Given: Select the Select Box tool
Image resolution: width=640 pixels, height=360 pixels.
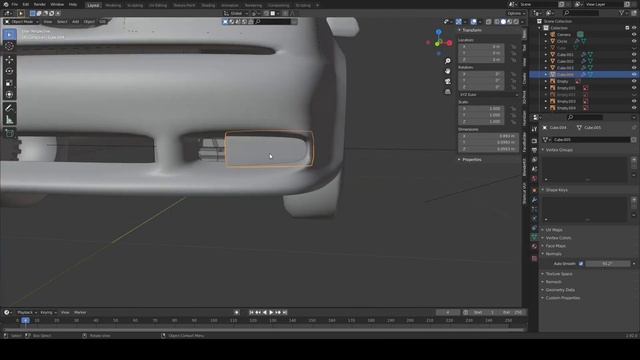Looking at the screenshot, I should (x=9, y=35).
